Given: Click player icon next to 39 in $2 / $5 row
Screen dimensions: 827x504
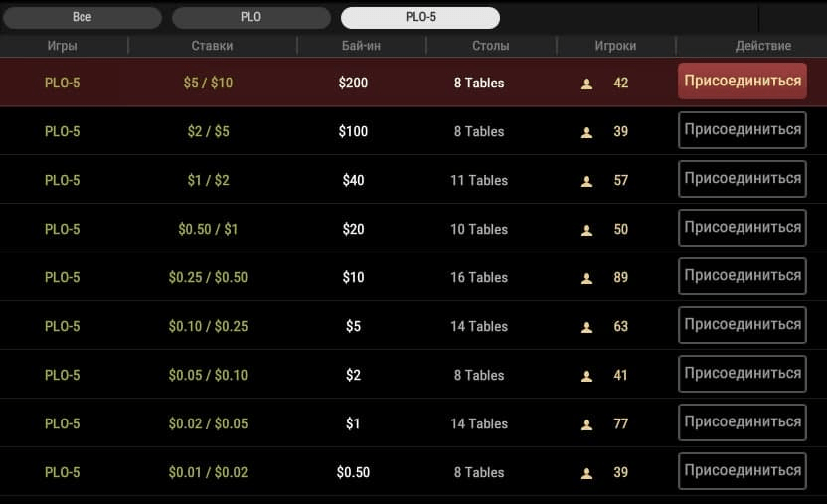Looking at the screenshot, I should point(586,132).
